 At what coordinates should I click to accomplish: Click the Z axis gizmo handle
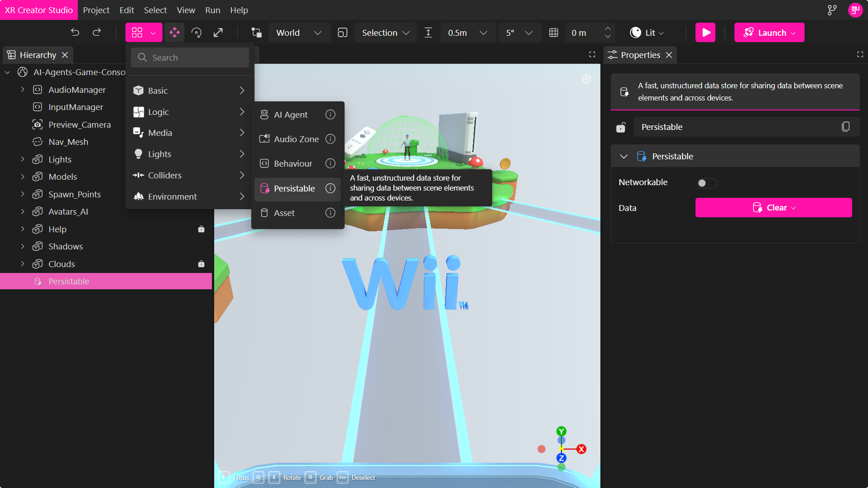coord(561,458)
